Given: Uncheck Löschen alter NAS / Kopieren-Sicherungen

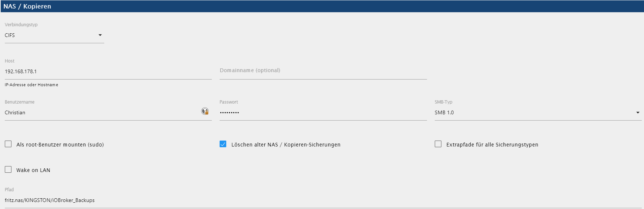Looking at the screenshot, I should [x=223, y=144].
